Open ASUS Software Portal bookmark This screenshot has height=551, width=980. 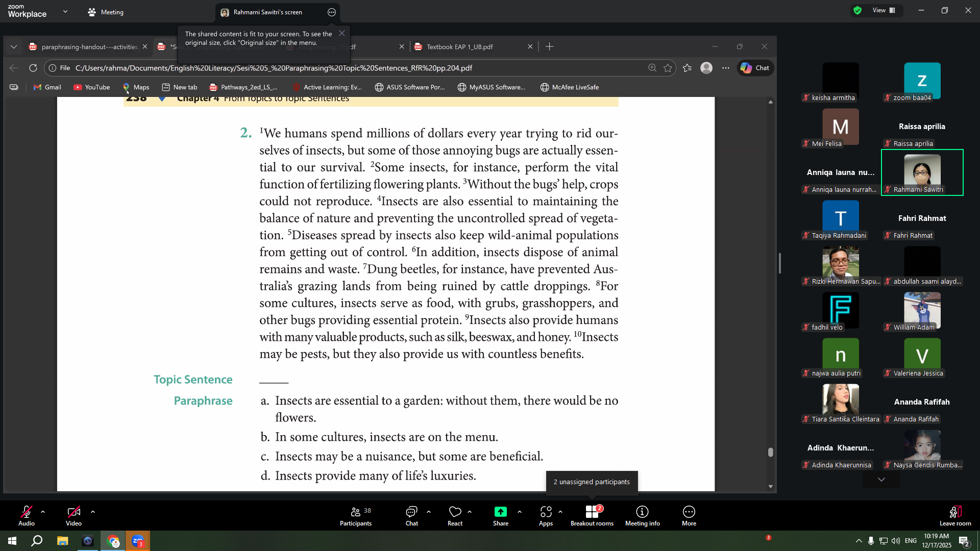pyautogui.click(x=410, y=87)
